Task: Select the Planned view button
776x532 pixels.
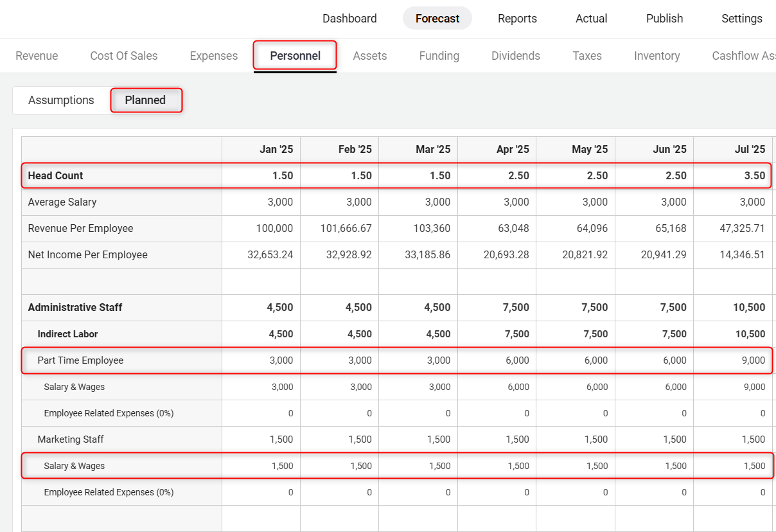Action: click(146, 100)
